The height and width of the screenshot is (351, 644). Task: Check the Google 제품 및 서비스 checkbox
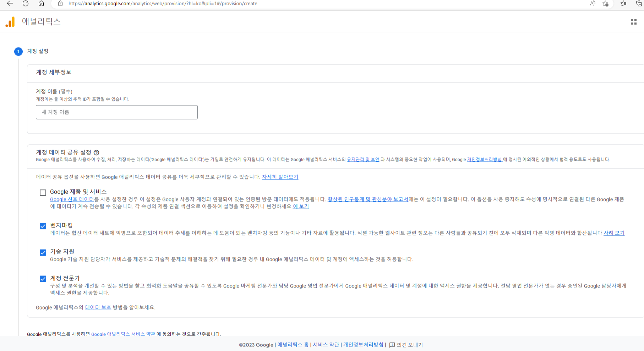pyautogui.click(x=43, y=193)
